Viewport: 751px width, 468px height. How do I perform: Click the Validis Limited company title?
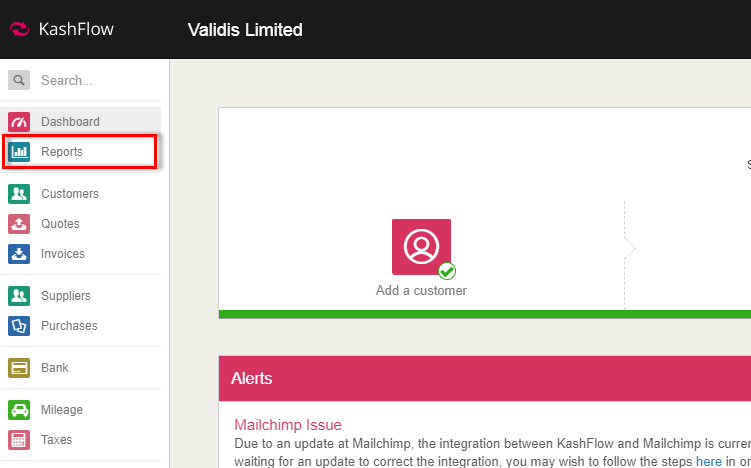tap(245, 30)
